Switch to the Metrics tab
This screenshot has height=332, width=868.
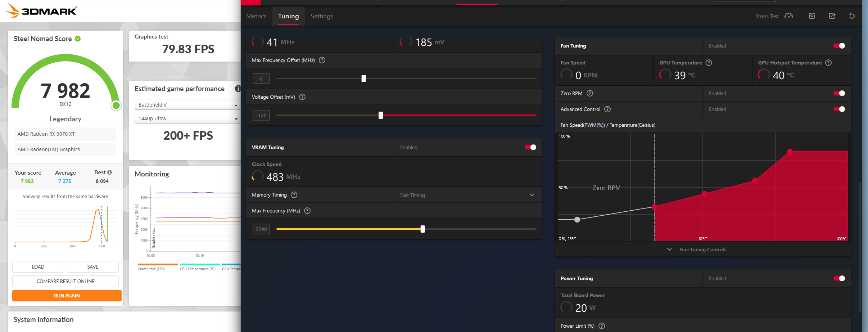coord(256,16)
